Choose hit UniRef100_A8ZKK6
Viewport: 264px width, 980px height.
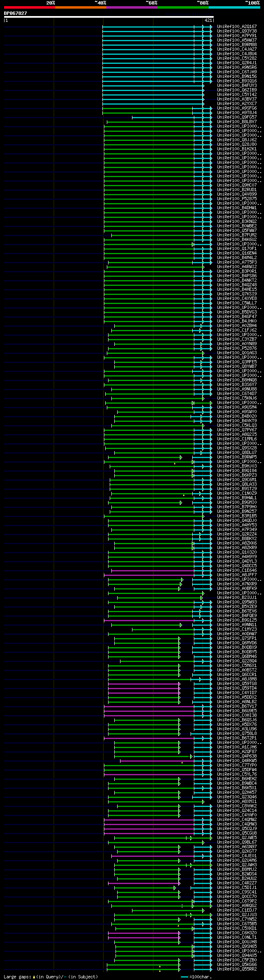(x=237, y=543)
